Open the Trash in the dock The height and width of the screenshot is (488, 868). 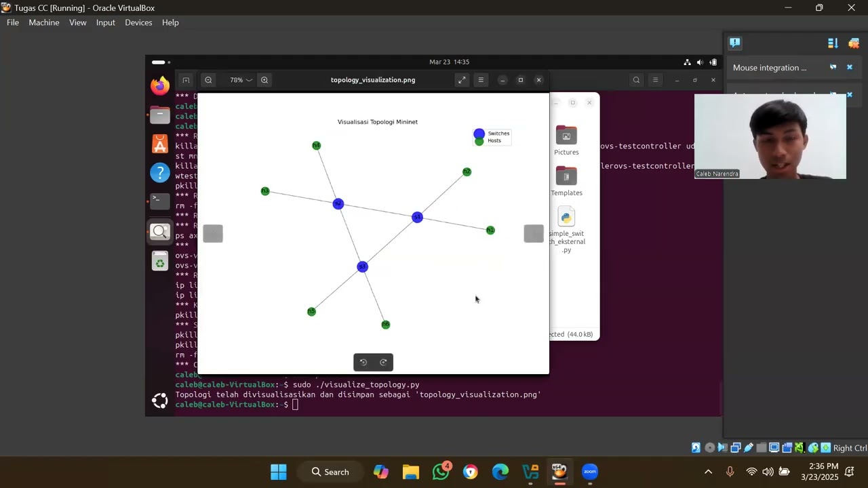[160, 261]
